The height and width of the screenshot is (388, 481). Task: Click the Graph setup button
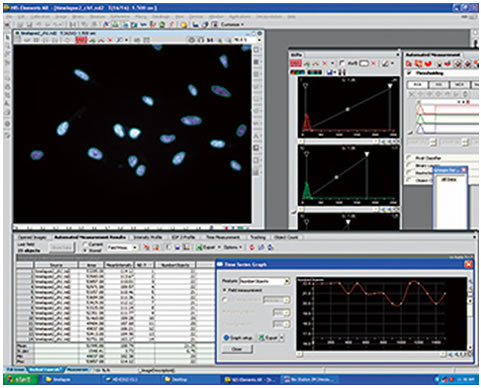click(x=238, y=338)
